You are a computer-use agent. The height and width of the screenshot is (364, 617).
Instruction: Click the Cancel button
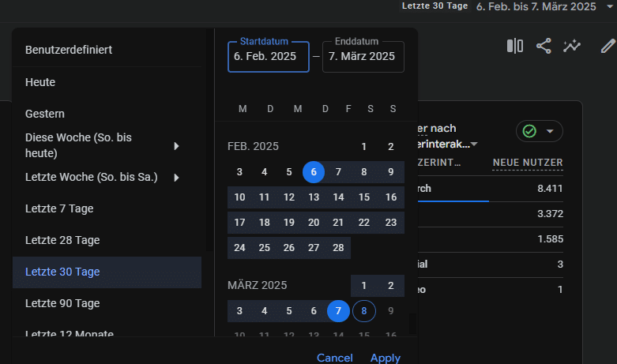(x=335, y=358)
